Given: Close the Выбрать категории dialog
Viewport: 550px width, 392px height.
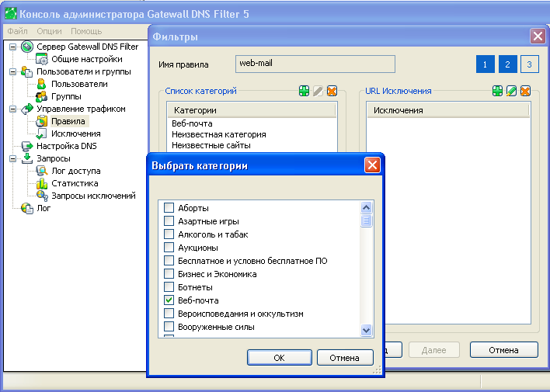Looking at the screenshot, I should tap(372, 165).
